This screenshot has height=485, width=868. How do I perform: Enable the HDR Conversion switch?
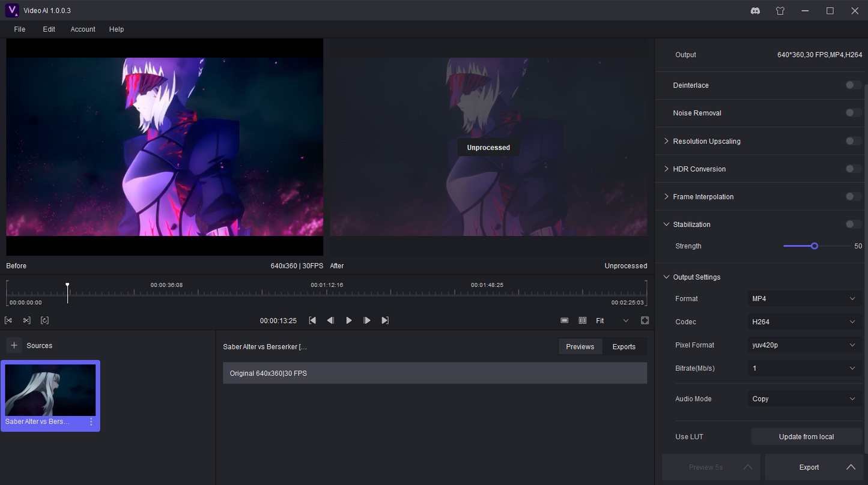point(853,169)
